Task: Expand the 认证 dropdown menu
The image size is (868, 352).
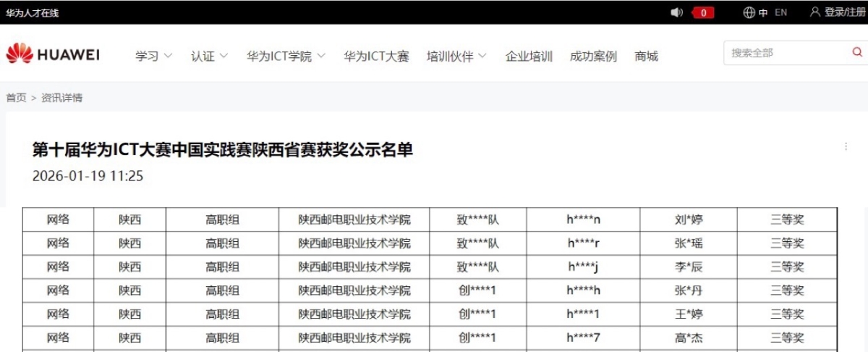Action: pos(209,56)
